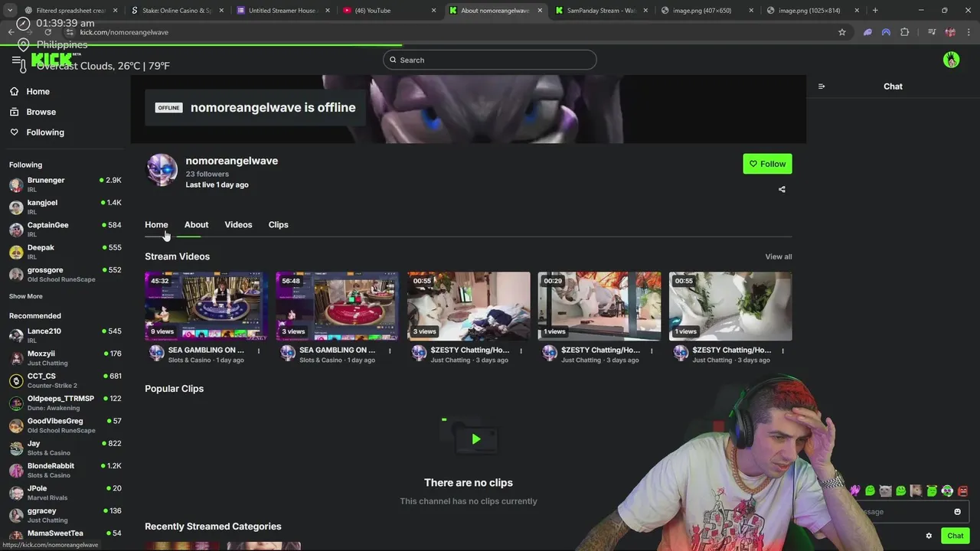The width and height of the screenshot is (980, 551).
Task: Open options for the last $ZESTY video
Action: point(782,351)
